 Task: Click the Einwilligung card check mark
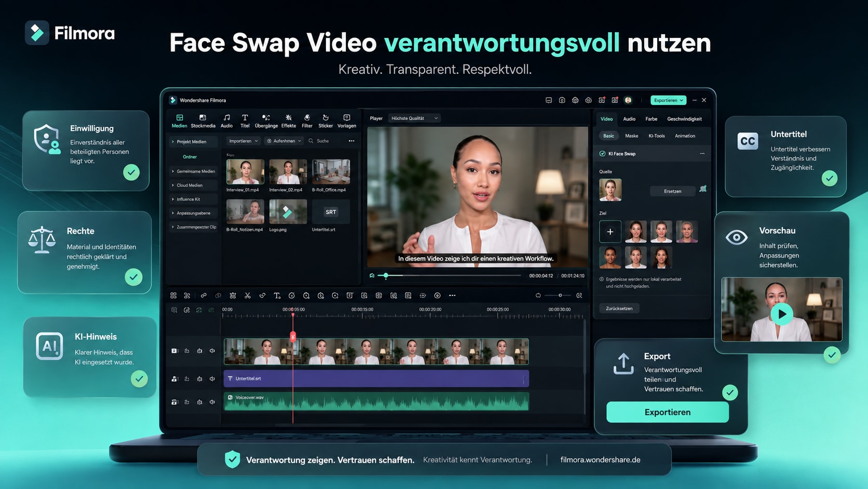pyautogui.click(x=131, y=172)
